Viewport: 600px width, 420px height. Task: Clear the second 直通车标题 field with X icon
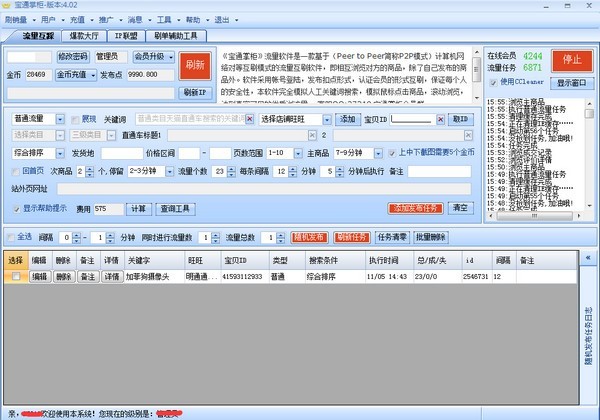click(x=468, y=135)
